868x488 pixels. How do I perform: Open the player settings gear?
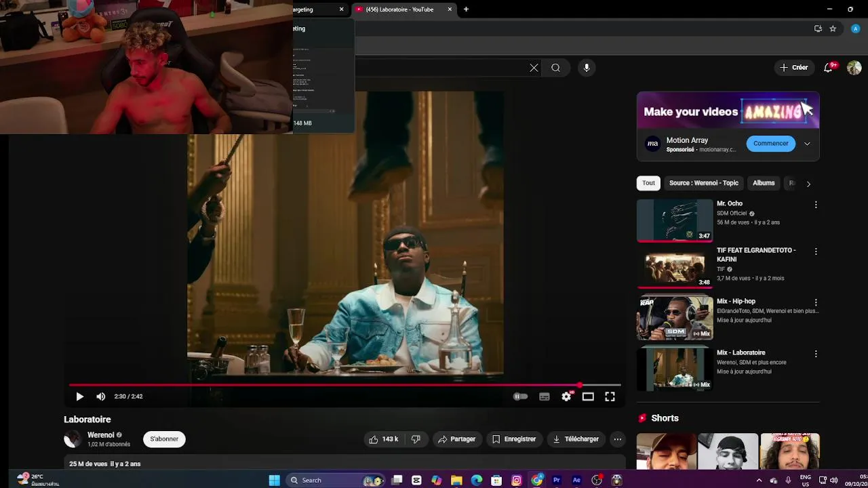tap(566, 396)
